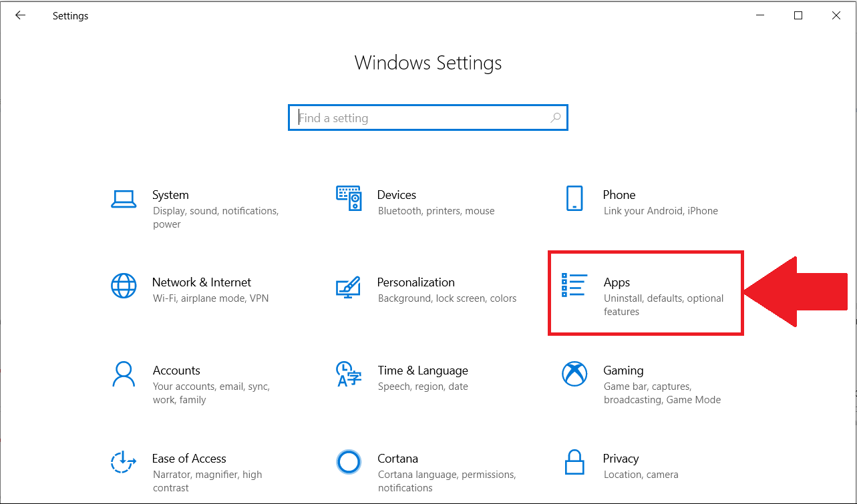Click 'Location, camera' description
This screenshot has height=504, width=857.
pyautogui.click(x=641, y=475)
